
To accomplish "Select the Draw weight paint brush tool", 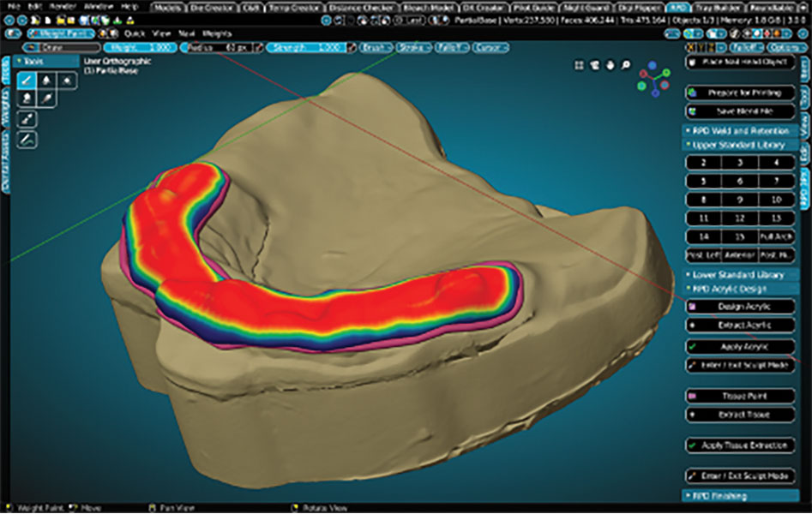I will (27, 80).
